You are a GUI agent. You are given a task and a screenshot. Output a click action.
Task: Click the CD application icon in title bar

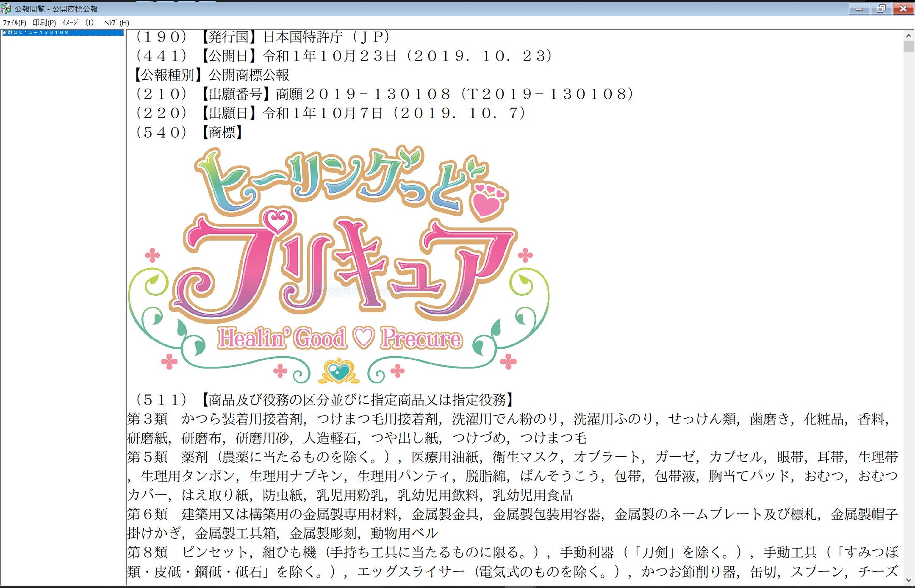click(x=6, y=8)
